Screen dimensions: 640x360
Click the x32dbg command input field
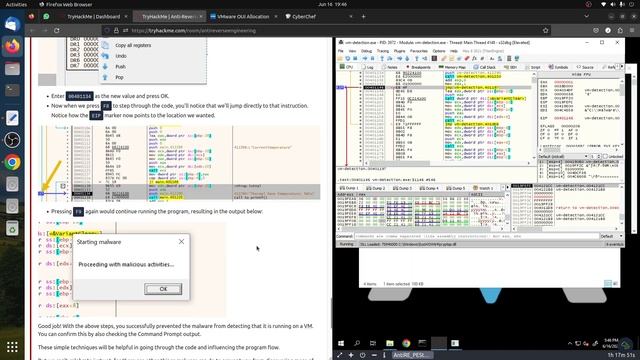coord(476,236)
